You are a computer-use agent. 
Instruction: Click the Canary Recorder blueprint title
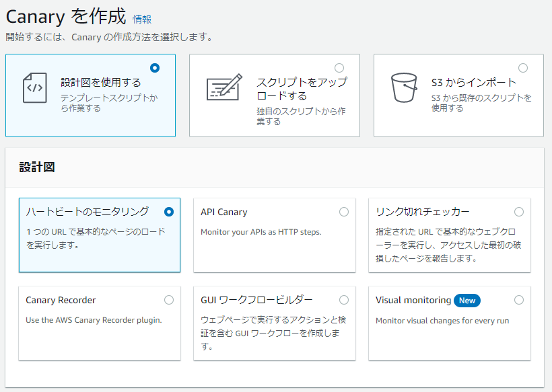coord(61,301)
